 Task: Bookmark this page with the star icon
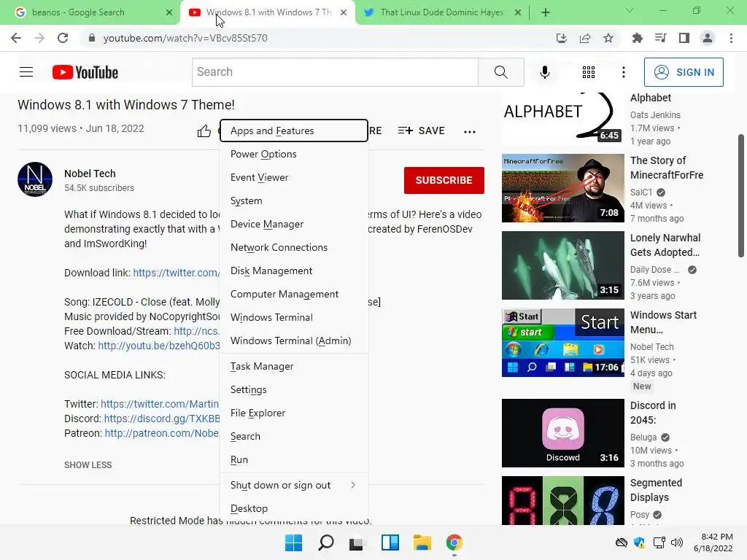608,38
